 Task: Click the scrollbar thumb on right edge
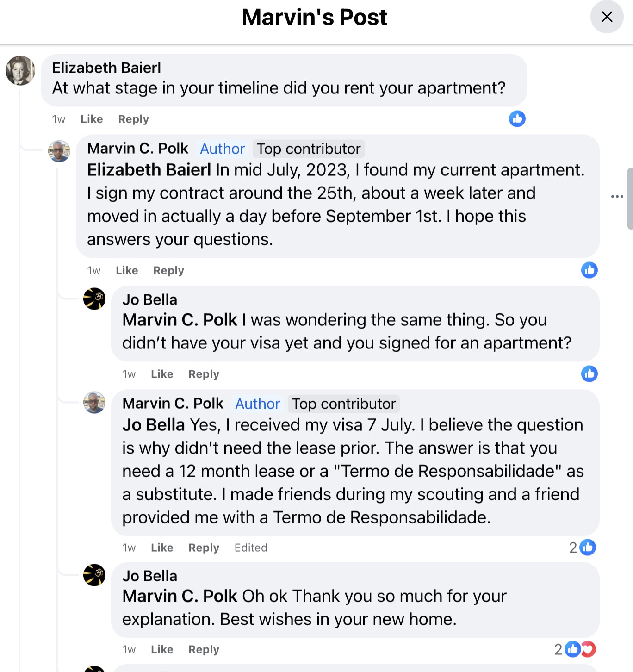pyautogui.click(x=630, y=199)
